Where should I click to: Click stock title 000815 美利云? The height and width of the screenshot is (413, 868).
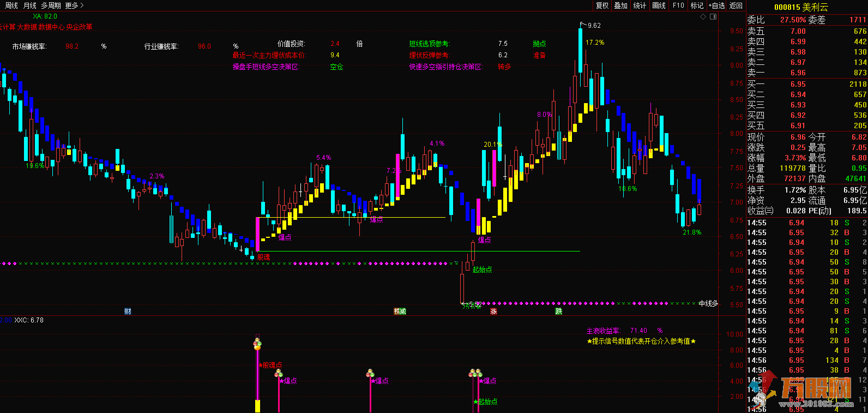(801, 7)
